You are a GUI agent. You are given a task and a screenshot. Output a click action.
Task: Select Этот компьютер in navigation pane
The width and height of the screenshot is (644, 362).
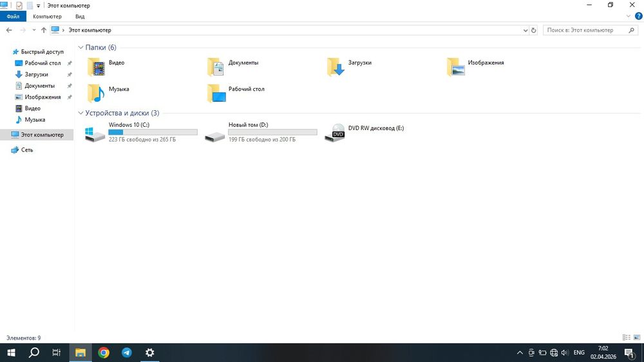click(x=37, y=135)
